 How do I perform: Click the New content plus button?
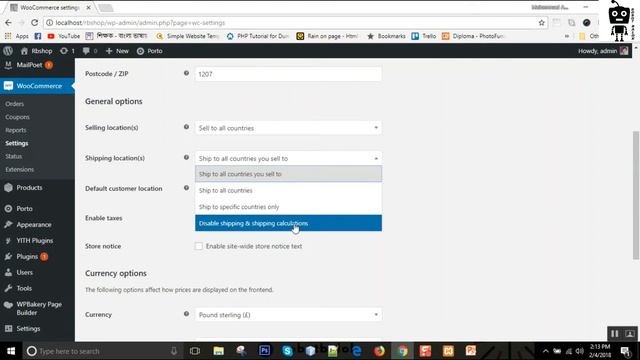[117, 51]
